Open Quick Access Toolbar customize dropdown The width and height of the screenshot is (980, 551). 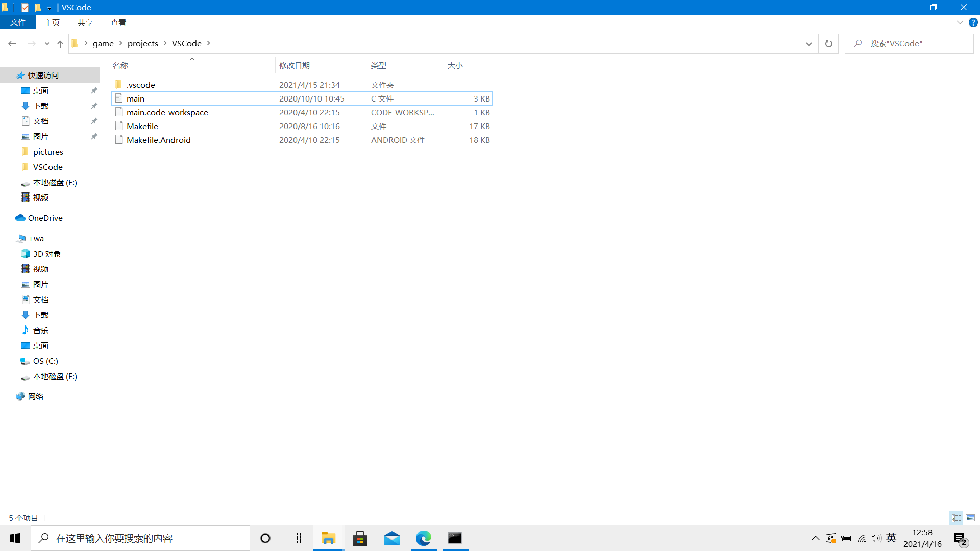coord(50,8)
